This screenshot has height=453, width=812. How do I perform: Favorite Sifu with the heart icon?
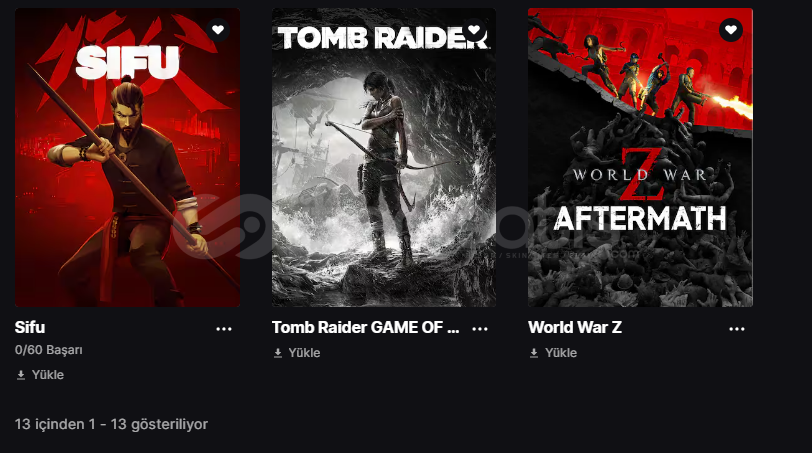[x=218, y=30]
